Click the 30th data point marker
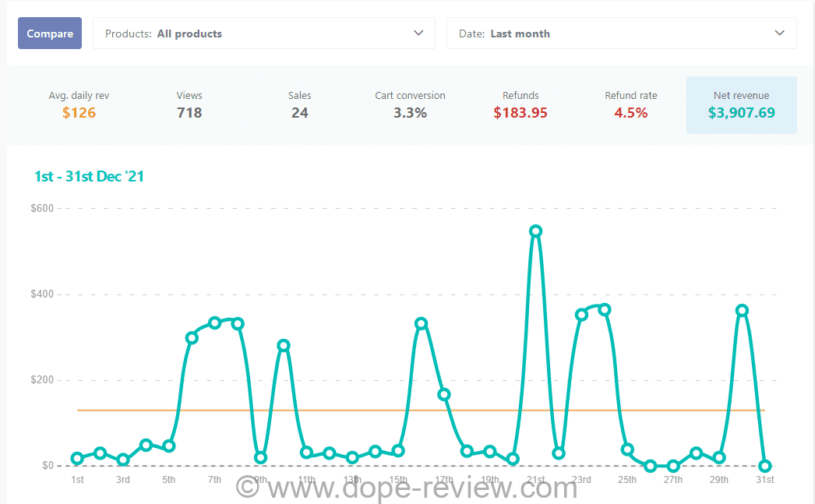Image resolution: width=815 pixels, height=504 pixels. (742, 310)
